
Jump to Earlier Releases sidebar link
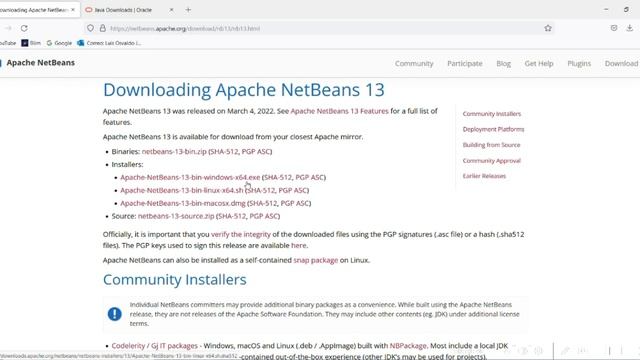coord(484,176)
